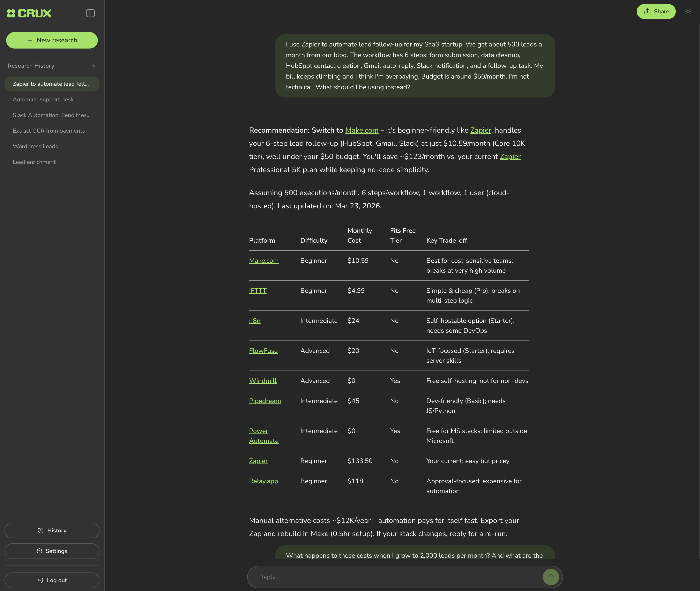Image resolution: width=700 pixels, height=591 pixels.
Task: Follow the Zapier link after 'beginner-friendly like'
Action: [x=480, y=130]
